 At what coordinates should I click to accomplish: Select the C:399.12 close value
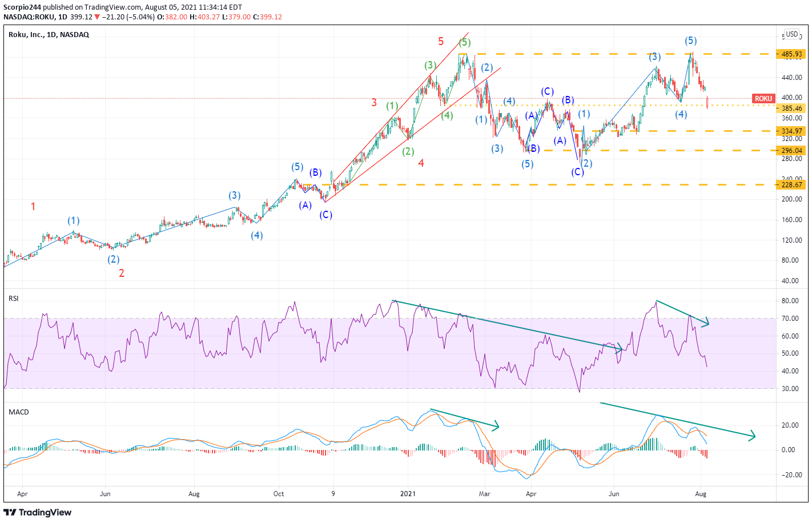[267, 17]
